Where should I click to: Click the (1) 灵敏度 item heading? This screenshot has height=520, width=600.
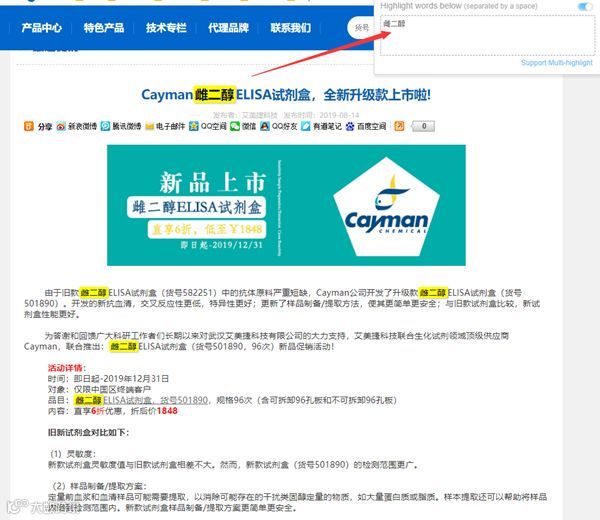[73, 454]
